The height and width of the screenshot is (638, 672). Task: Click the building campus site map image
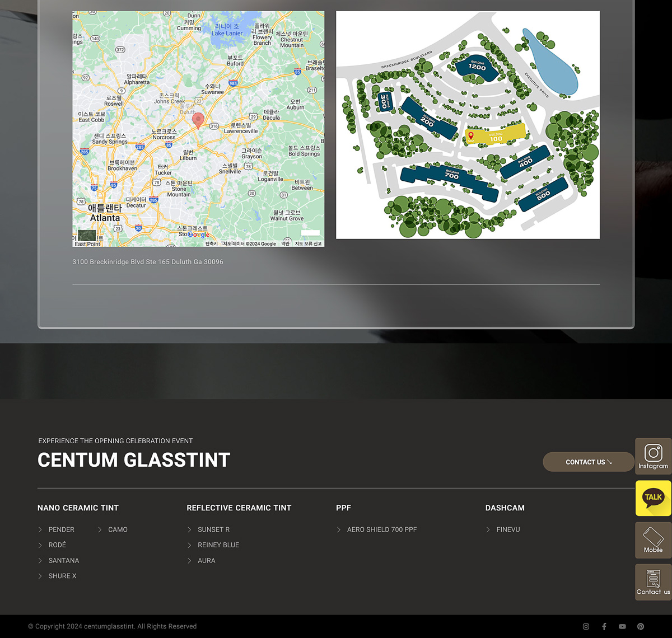468,125
